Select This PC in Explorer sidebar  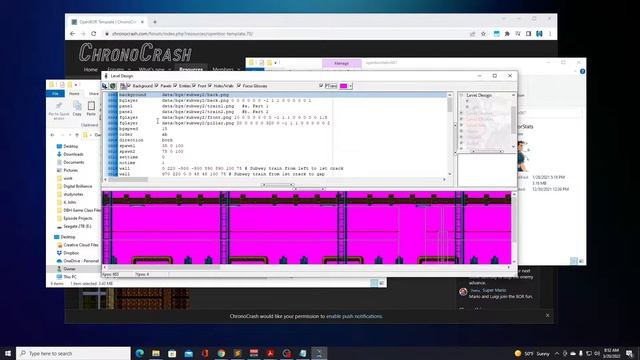pos(67,277)
